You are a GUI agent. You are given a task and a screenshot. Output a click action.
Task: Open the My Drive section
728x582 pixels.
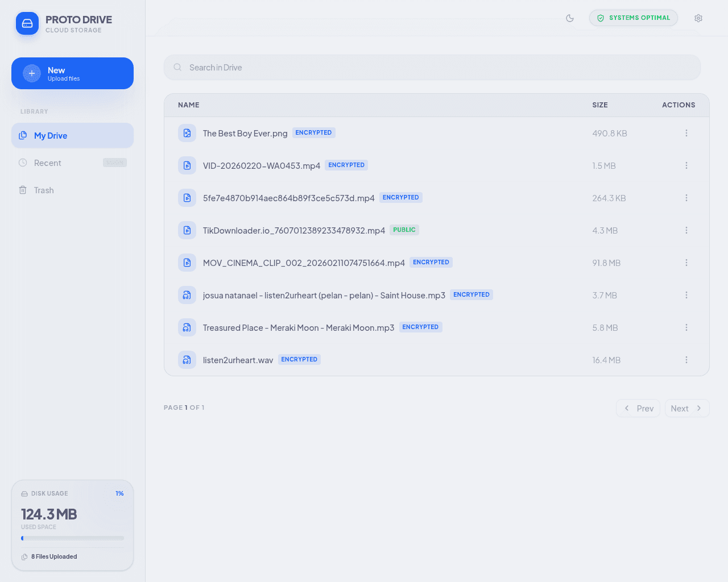click(72, 136)
